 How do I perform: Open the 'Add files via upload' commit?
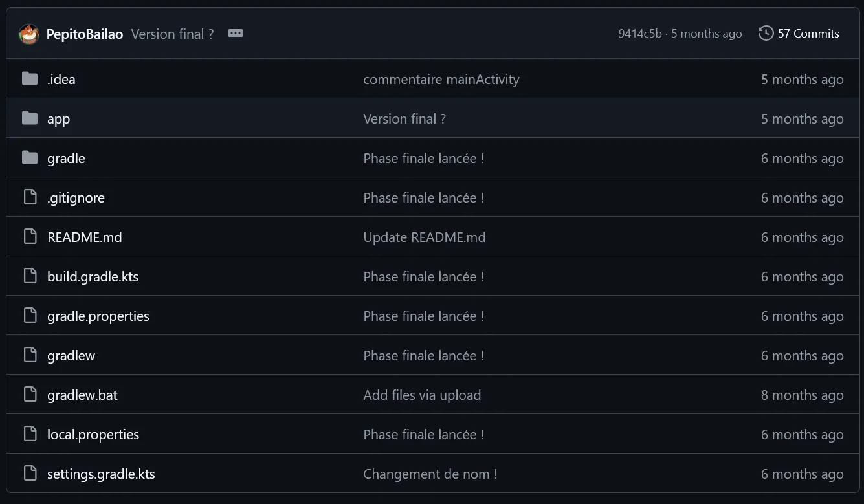pyautogui.click(x=422, y=395)
